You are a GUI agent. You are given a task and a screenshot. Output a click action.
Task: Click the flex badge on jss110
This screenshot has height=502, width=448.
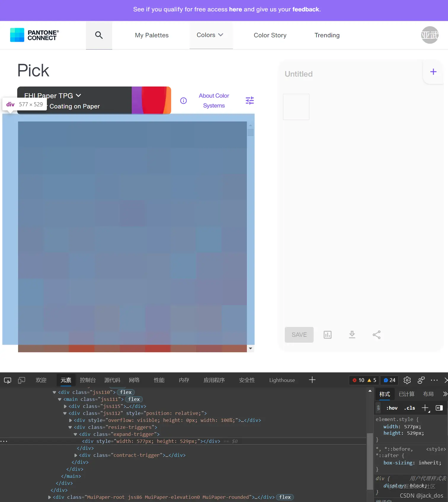[126, 392]
